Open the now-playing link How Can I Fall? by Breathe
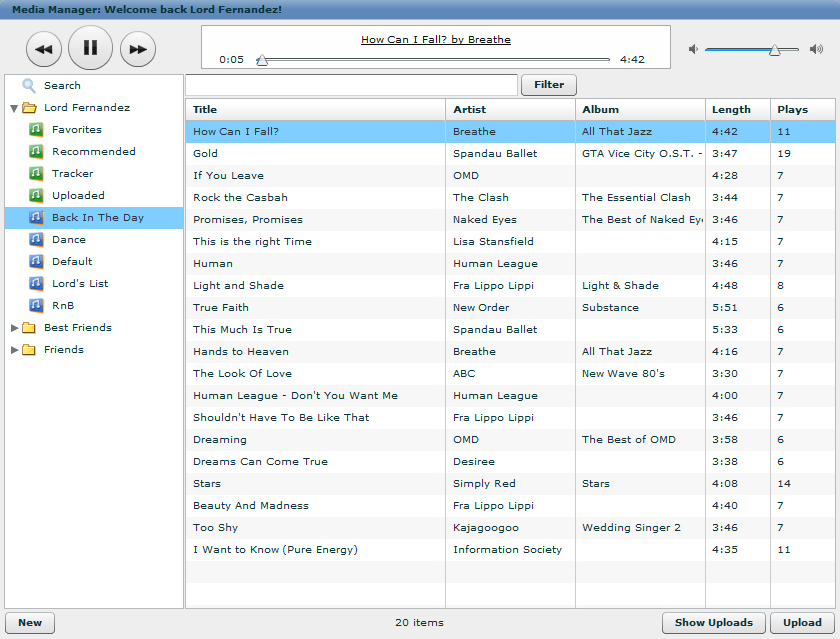 tap(436, 40)
